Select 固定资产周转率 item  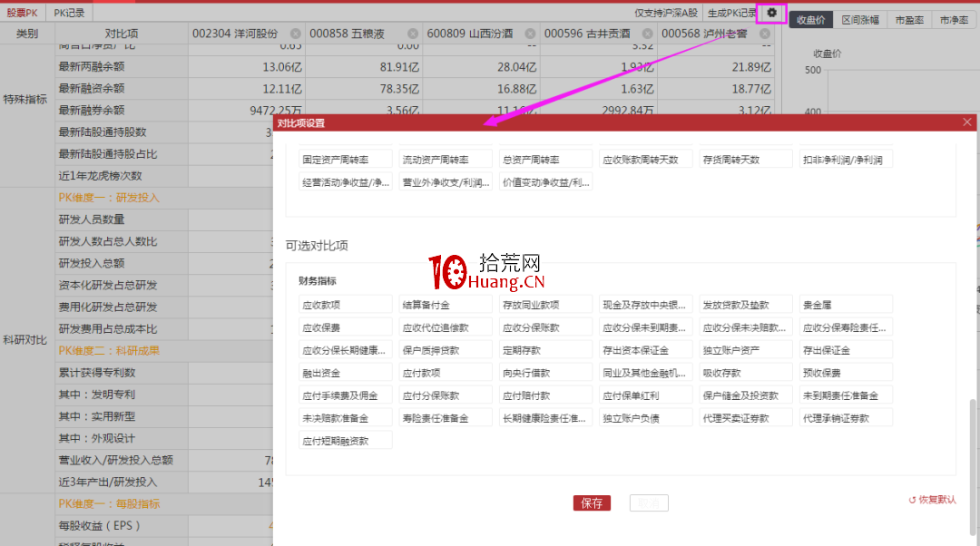(x=346, y=160)
